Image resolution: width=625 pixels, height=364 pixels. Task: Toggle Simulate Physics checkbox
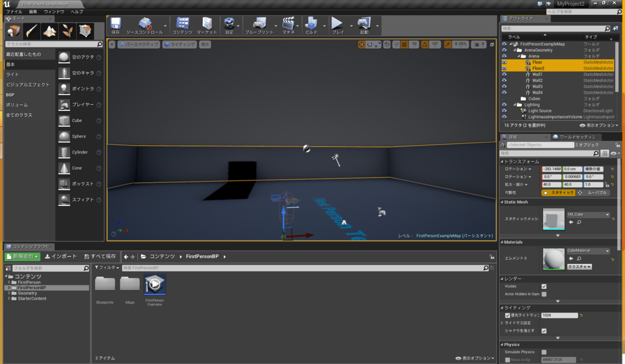point(544,352)
